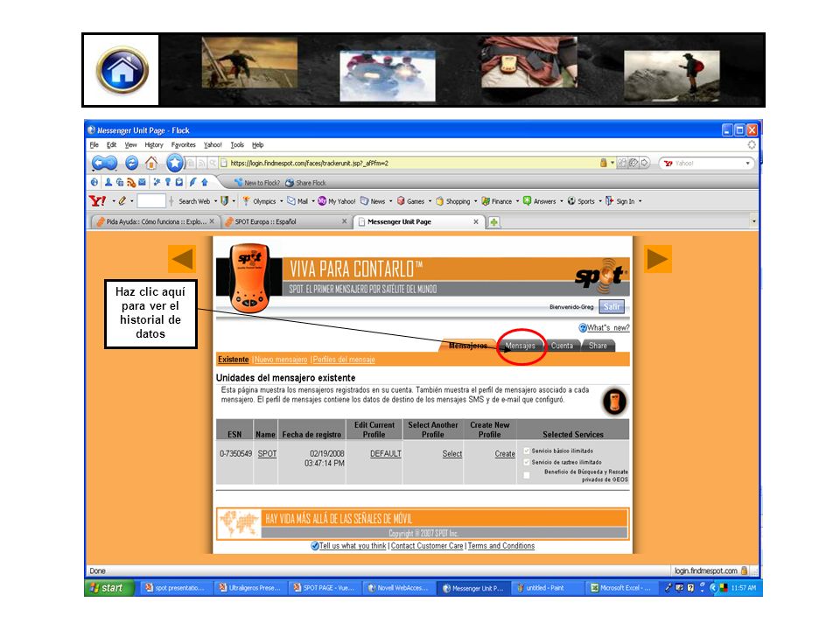This screenshot has height=630, width=840.
Task: Click the go arrow right of address bar
Action: (645, 163)
